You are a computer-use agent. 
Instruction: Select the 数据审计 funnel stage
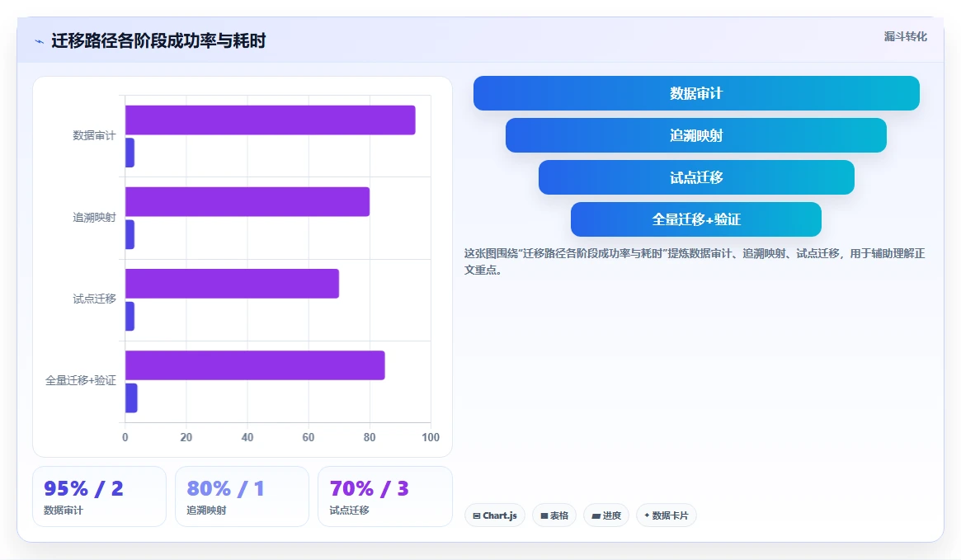696,93
